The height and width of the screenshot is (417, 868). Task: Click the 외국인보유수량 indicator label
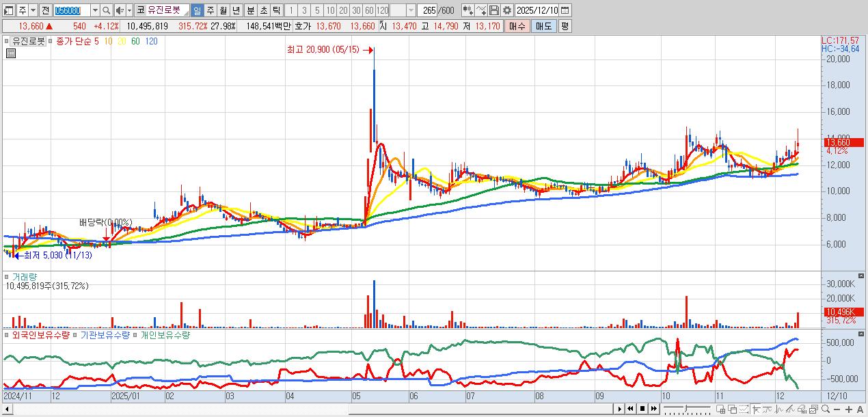click(41, 335)
